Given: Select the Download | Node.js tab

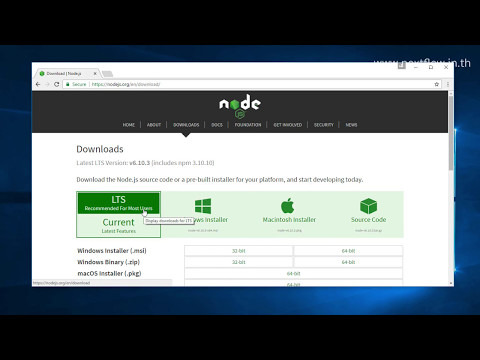Looking at the screenshot, I should point(67,73).
